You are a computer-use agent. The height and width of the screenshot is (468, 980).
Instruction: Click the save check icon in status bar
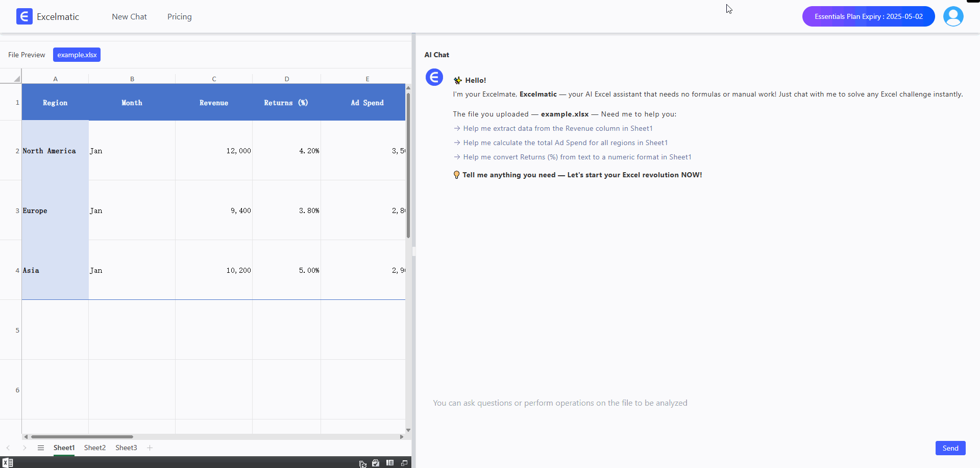376,463
